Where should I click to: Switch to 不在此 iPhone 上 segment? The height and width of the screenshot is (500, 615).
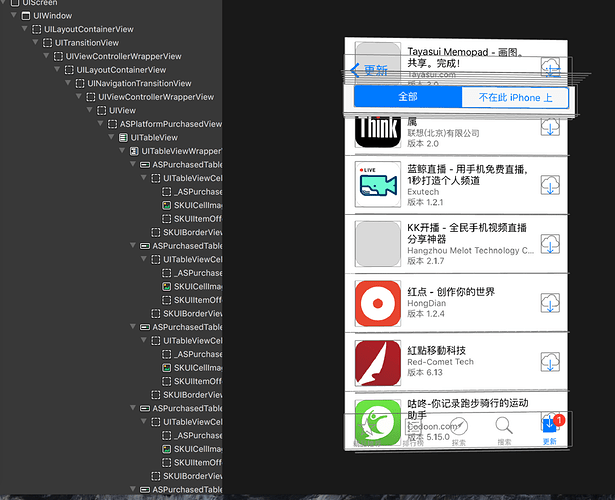(515, 97)
